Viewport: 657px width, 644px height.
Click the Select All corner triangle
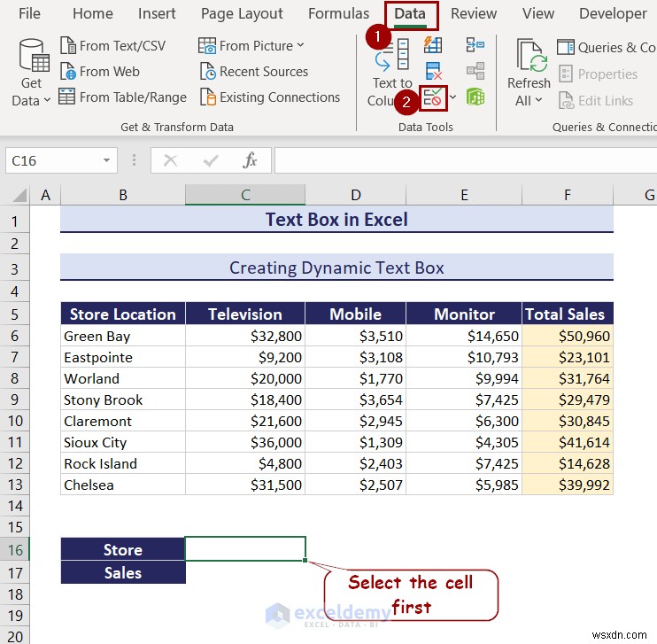coord(19,196)
